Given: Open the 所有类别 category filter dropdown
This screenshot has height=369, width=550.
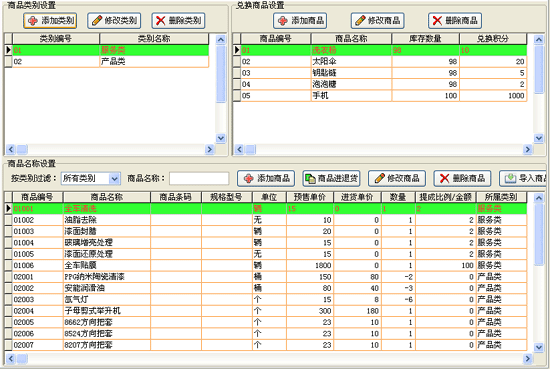Looking at the screenshot, I should coord(91,179).
